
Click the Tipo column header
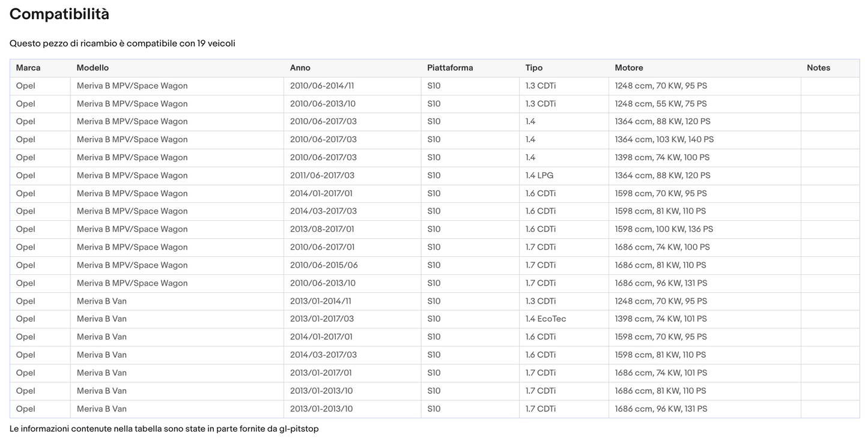click(x=533, y=68)
